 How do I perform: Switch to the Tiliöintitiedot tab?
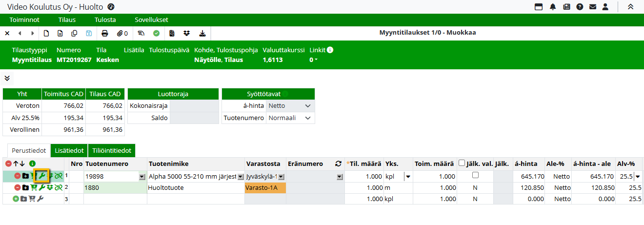click(111, 151)
